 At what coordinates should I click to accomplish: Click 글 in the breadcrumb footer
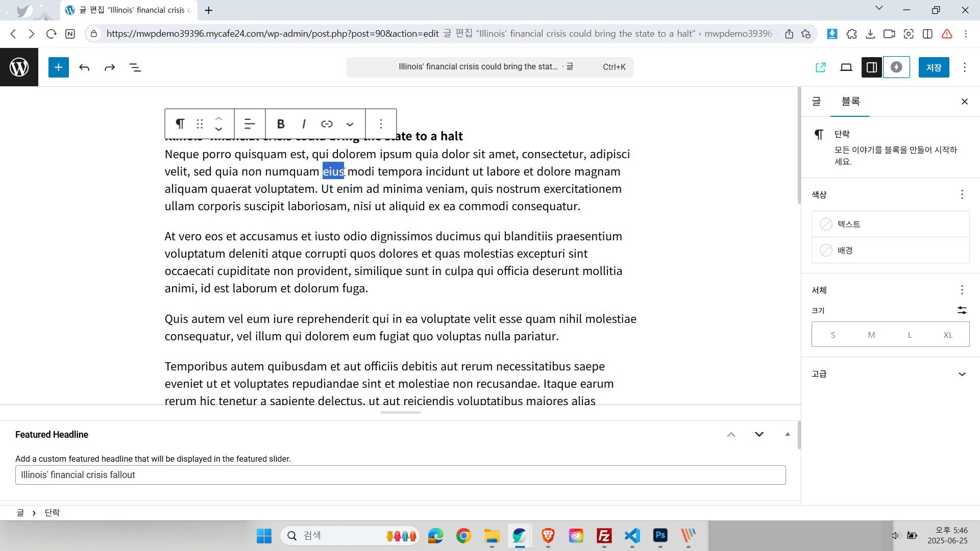pos(20,513)
